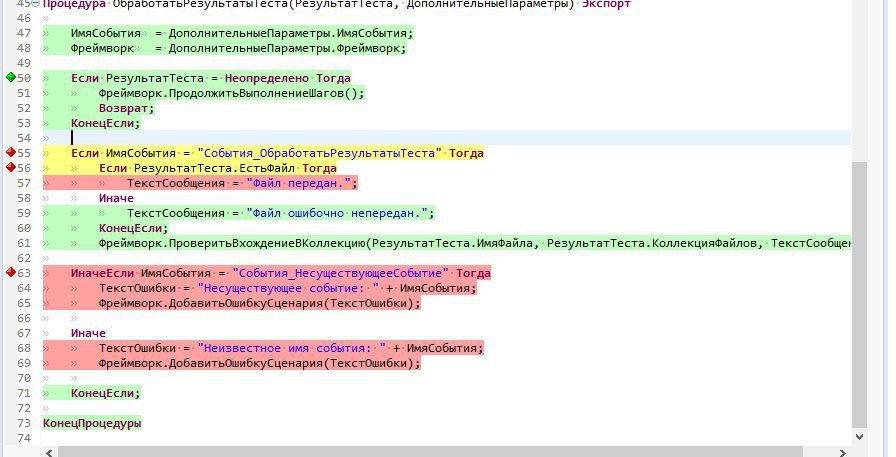Viewport: 896px width, 457px height.
Task: Click the horizontal scrollbar left arrow
Action: (50, 453)
